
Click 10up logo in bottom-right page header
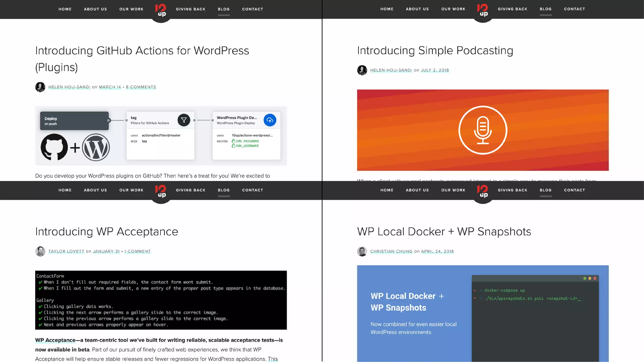(483, 191)
